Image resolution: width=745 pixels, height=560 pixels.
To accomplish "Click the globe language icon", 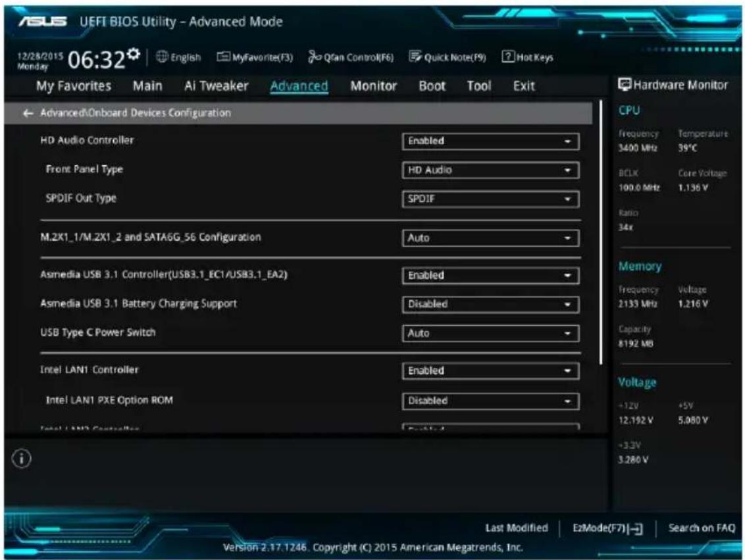I will click(162, 57).
